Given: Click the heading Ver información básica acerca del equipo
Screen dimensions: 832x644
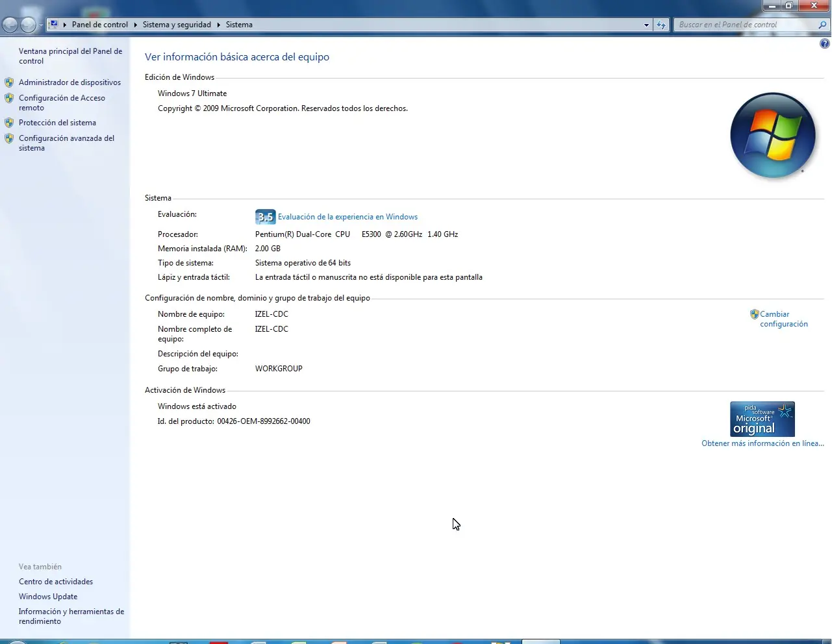Looking at the screenshot, I should click(237, 57).
